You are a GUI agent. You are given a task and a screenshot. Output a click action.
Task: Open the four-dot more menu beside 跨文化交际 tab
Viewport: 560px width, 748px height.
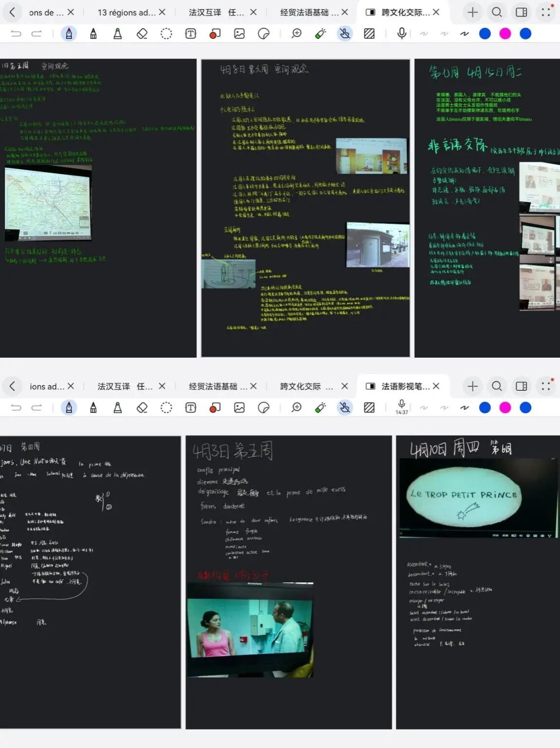coord(546,12)
